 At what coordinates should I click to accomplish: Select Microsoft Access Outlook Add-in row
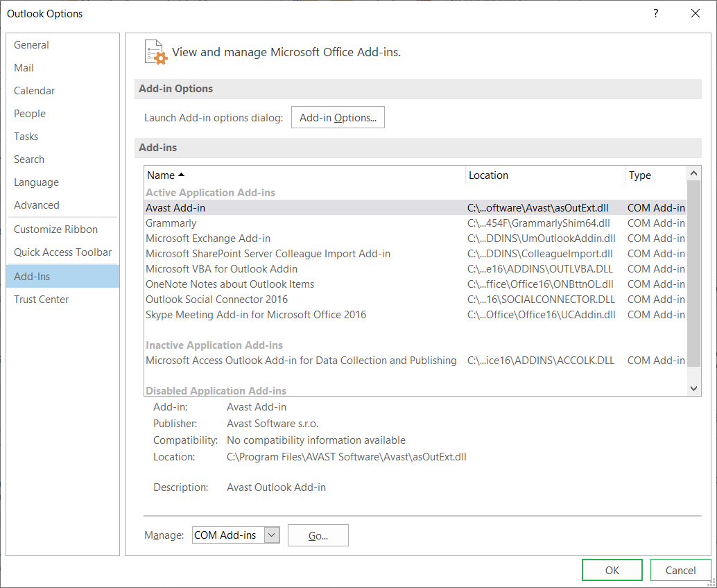(415, 361)
